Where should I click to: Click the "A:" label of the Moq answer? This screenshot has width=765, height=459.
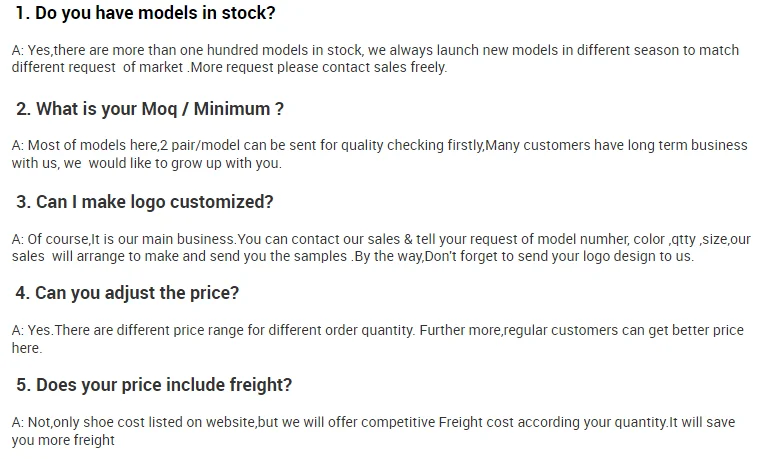(x=17, y=146)
